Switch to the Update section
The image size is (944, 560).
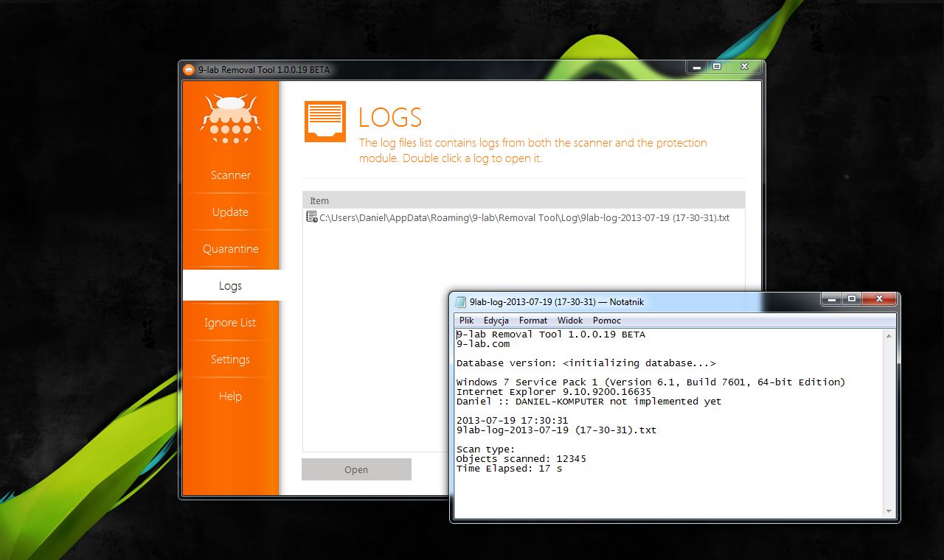231,212
